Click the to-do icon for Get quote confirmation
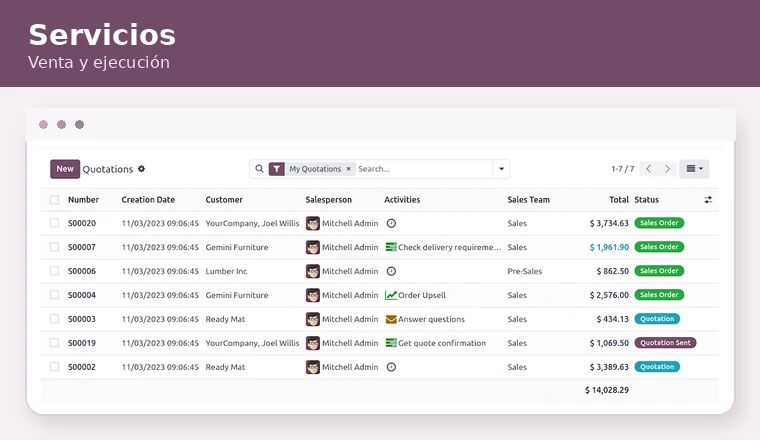The height and width of the screenshot is (440, 760). coord(391,343)
